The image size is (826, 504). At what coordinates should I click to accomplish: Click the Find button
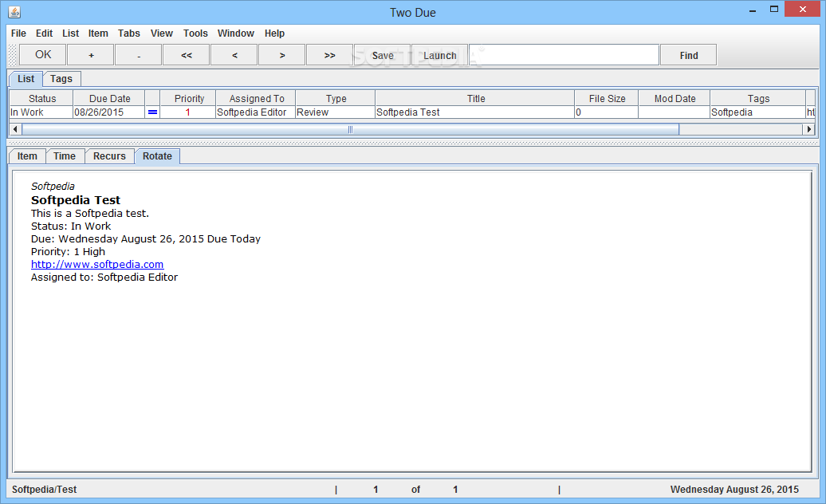coord(689,55)
